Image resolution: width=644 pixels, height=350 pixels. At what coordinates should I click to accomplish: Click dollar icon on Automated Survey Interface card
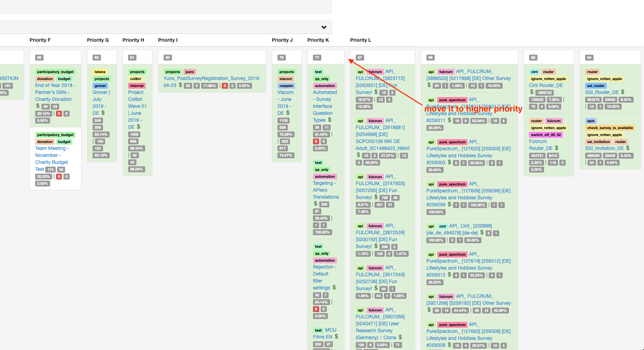(x=330, y=120)
